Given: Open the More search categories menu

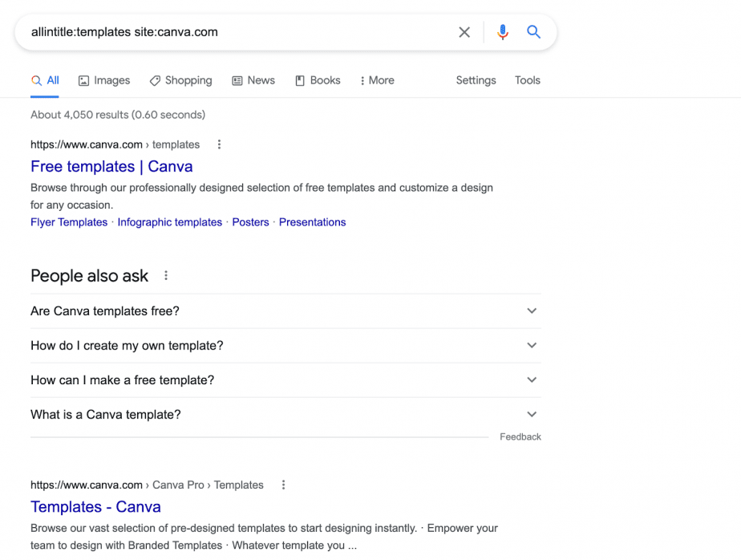Looking at the screenshot, I should pyautogui.click(x=377, y=80).
